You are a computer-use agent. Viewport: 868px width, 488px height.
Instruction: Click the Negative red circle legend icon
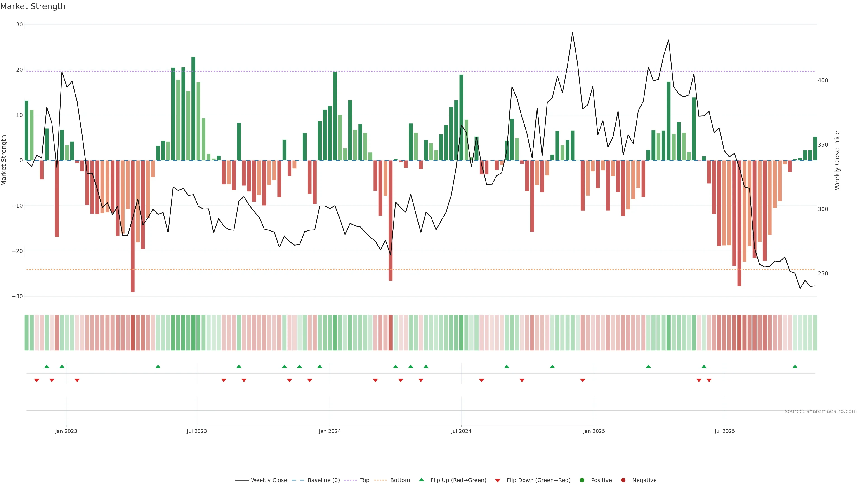click(x=623, y=480)
